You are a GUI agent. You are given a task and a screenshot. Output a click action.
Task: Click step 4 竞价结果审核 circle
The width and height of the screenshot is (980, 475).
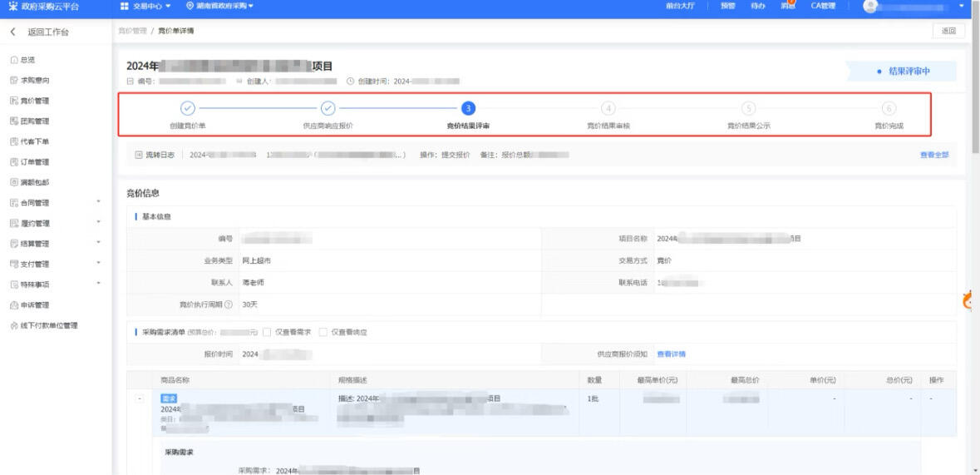608,108
